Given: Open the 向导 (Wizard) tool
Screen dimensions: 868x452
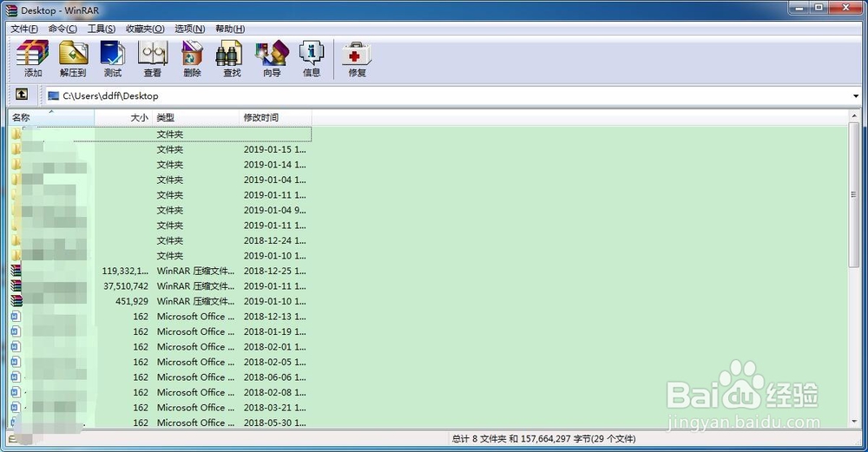Looking at the screenshot, I should (272, 58).
